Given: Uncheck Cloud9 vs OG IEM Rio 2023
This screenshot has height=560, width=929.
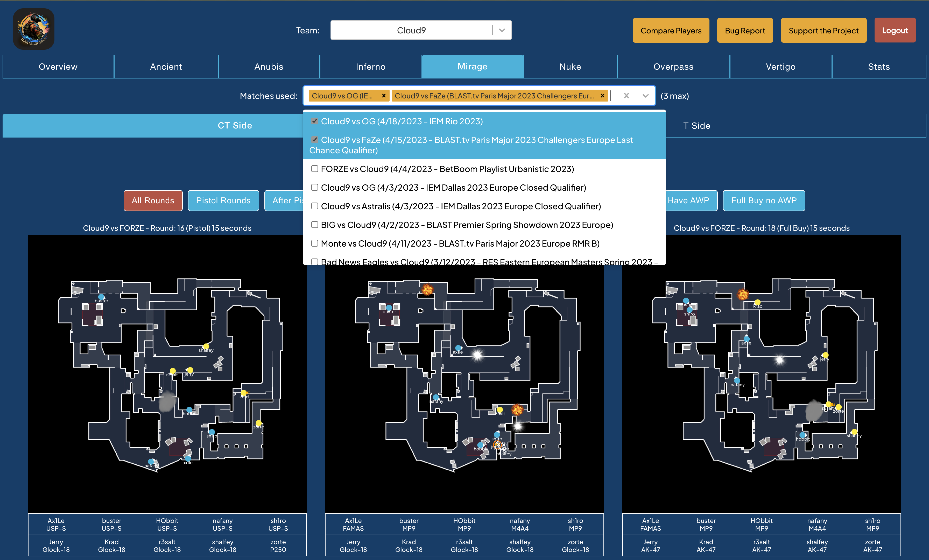Looking at the screenshot, I should pyautogui.click(x=314, y=121).
